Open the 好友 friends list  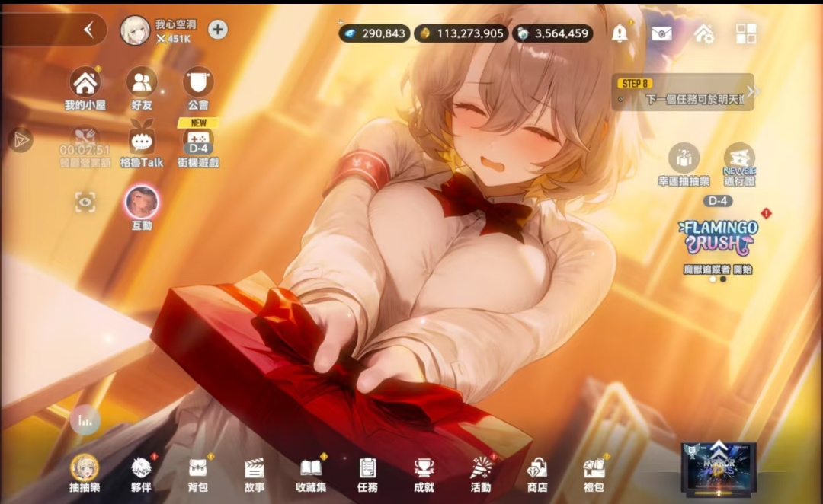click(x=141, y=88)
